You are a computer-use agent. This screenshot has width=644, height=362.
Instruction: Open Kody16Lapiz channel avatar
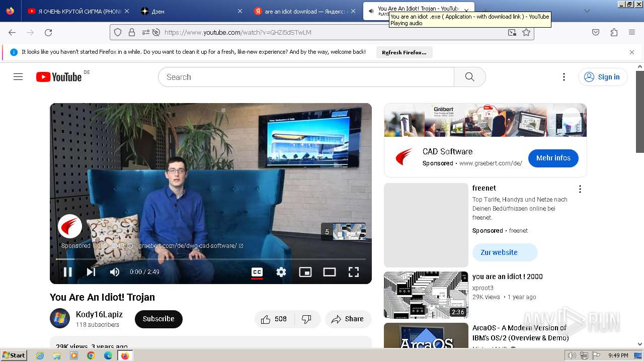(60, 318)
